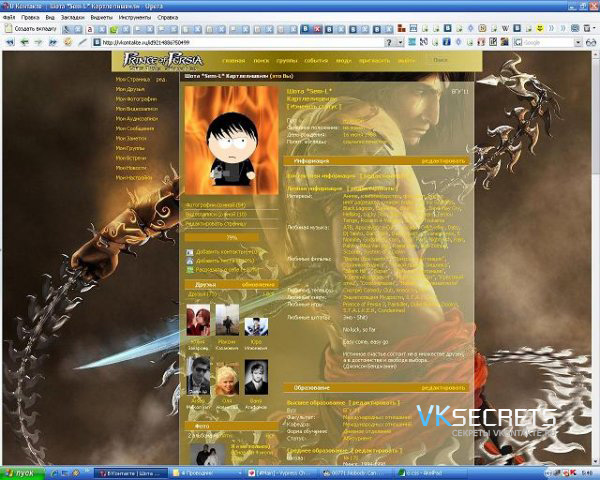Image resolution: width=600 pixels, height=480 pixels.
Task: Click the reload page icon
Action: coord(68,42)
